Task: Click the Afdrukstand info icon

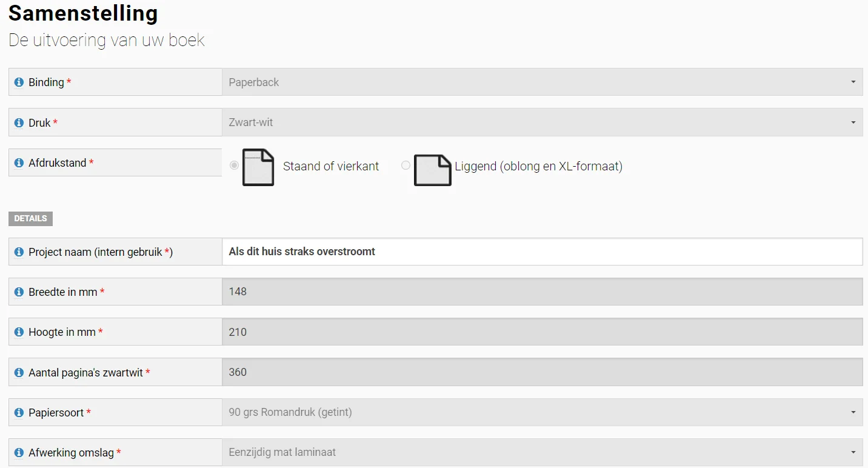Action: [x=19, y=163]
